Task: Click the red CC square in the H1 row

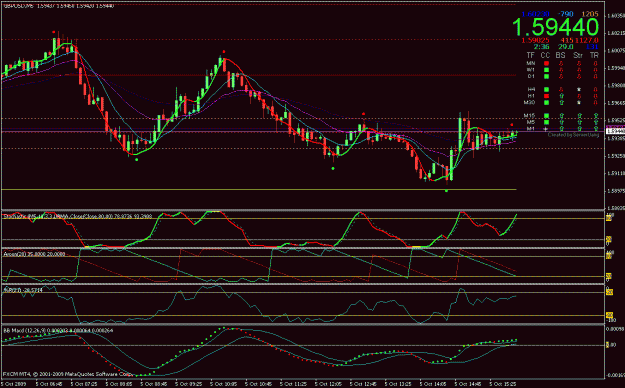Action: pos(546,96)
